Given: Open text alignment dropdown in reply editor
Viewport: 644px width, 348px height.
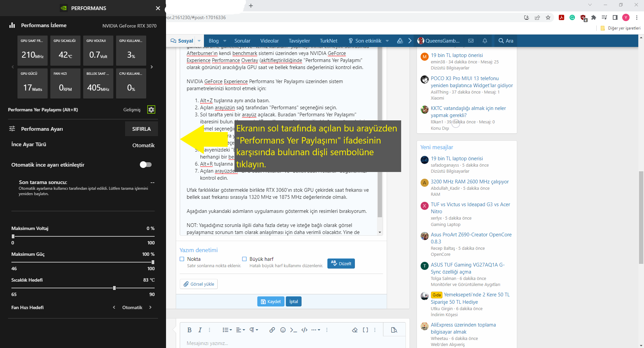Looking at the screenshot, I should pyautogui.click(x=240, y=330).
